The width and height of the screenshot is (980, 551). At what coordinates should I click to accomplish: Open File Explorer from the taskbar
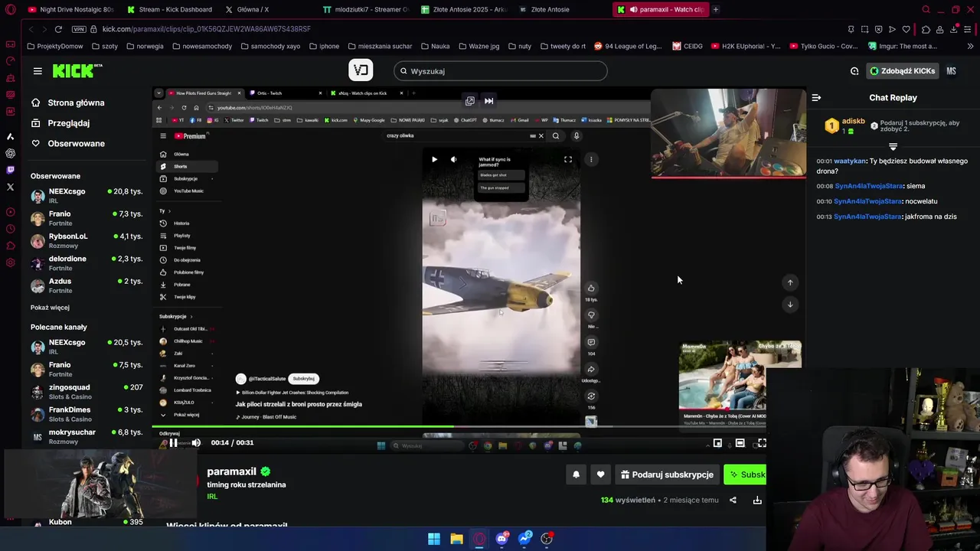[456, 539]
